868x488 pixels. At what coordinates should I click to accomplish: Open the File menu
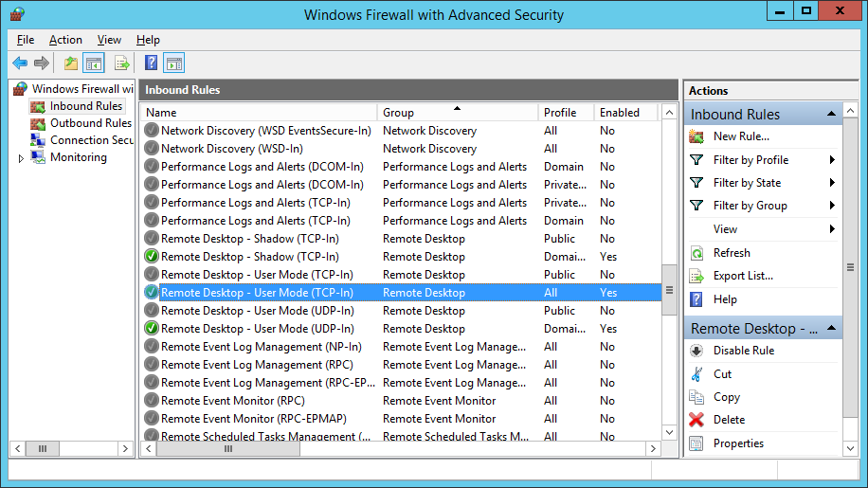26,40
